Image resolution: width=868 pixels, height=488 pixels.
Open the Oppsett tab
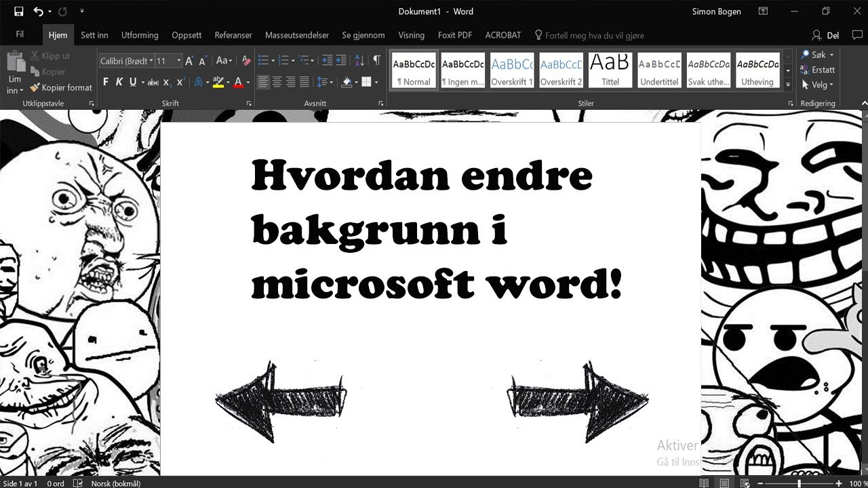[x=186, y=35]
